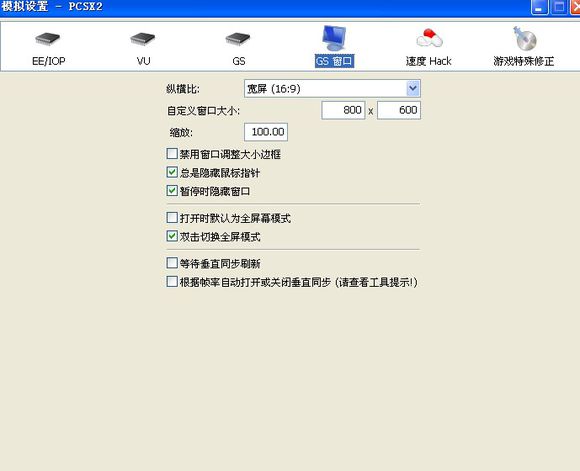Switch to the EE/IOP tab label
This screenshot has height=471, width=580.
(x=48, y=61)
